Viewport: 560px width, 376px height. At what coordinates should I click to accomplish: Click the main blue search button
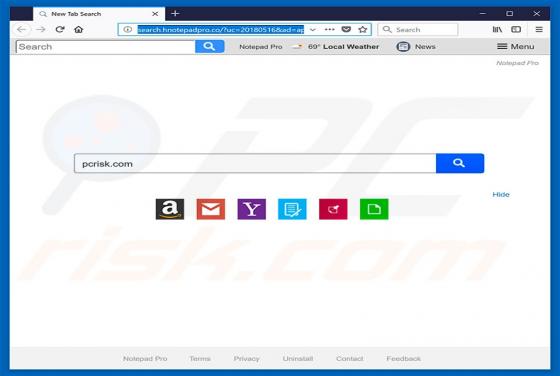coord(460,163)
